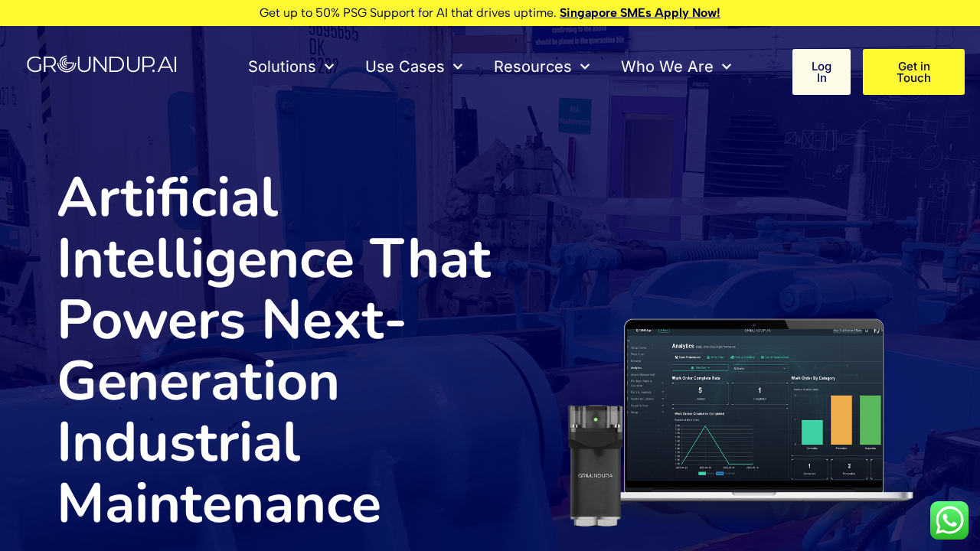980x551 pixels.
Task: Click the Singapore SMEs Apply Now link
Action: pyautogui.click(x=639, y=12)
